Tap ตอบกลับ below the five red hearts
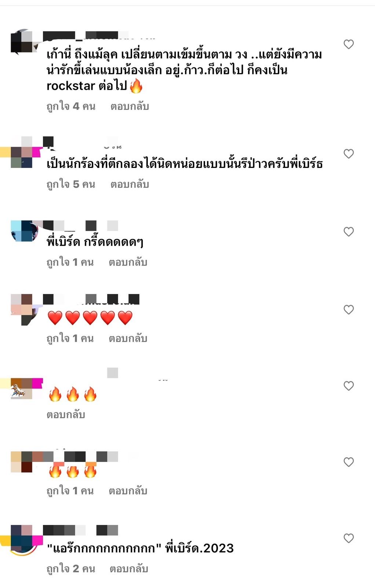This screenshot has width=375, height=588. tap(128, 338)
